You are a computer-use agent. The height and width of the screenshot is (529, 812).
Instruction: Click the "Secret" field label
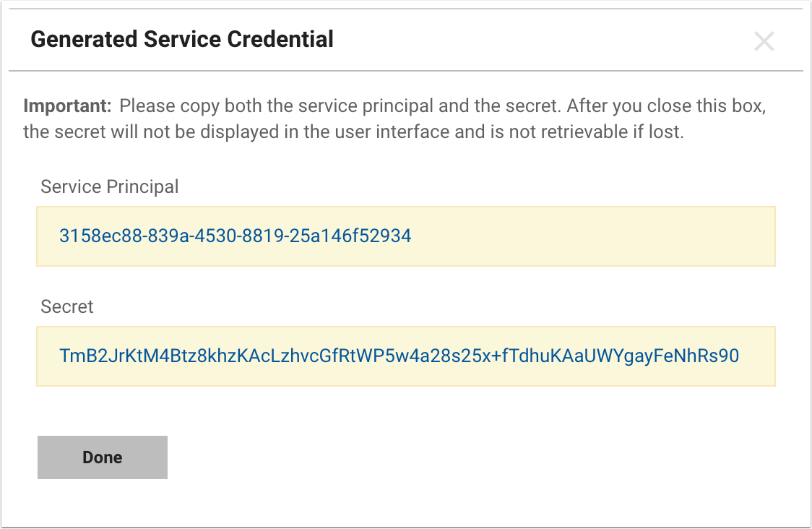click(x=67, y=306)
